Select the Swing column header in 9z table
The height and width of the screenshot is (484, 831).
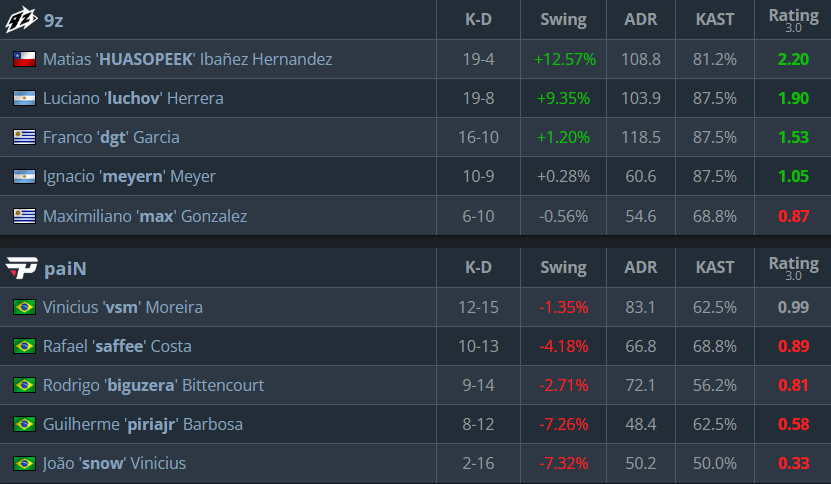pos(563,20)
